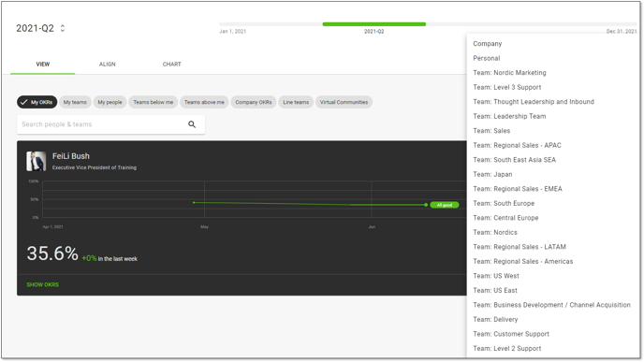Click the green 2021-Q2 timeline segment
This screenshot has height=362, width=644.
(x=374, y=24)
